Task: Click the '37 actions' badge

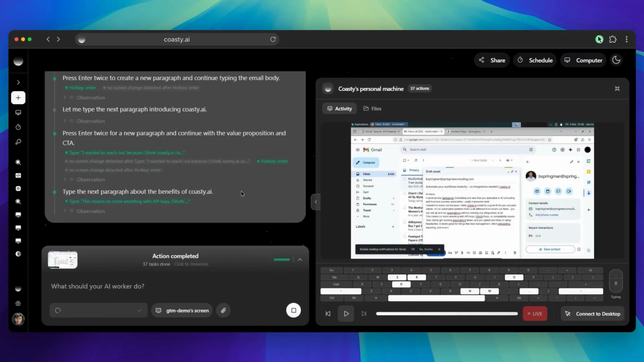Action: click(x=419, y=89)
